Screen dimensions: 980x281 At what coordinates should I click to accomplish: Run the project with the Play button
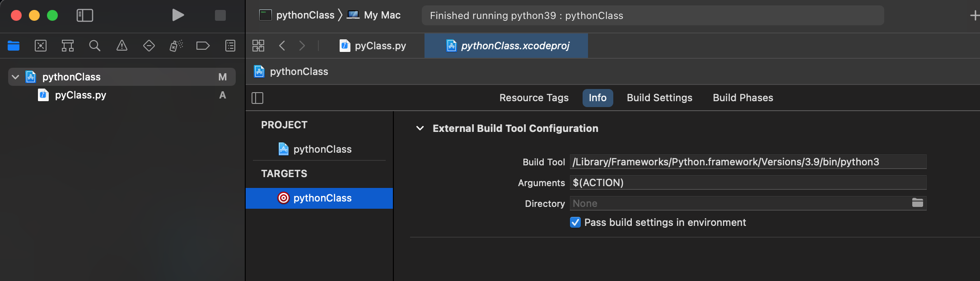pos(178,15)
